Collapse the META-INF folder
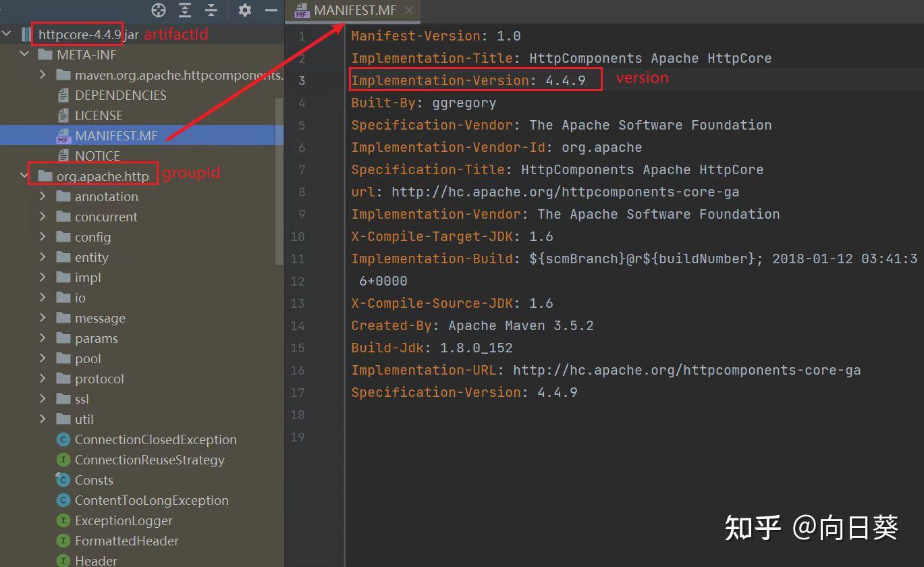This screenshot has height=567, width=924. coord(25,54)
